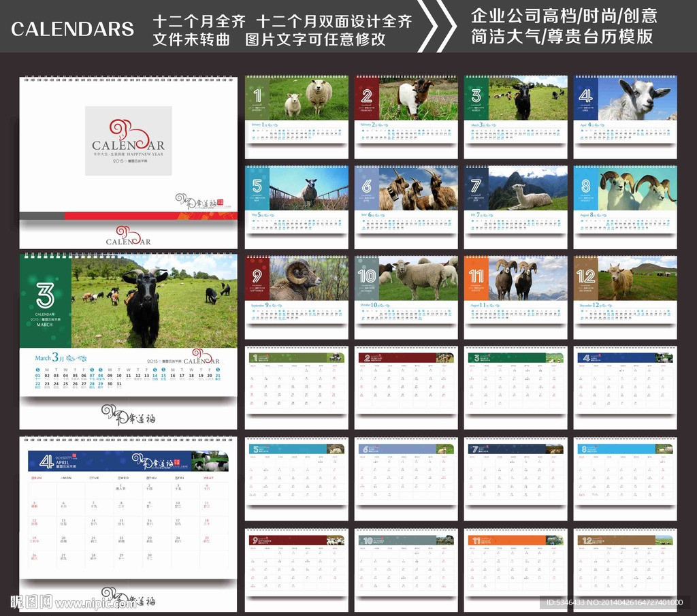The width and height of the screenshot is (697, 616).
Task: Select month 2 February goat thumbnail
Action: click(x=406, y=117)
